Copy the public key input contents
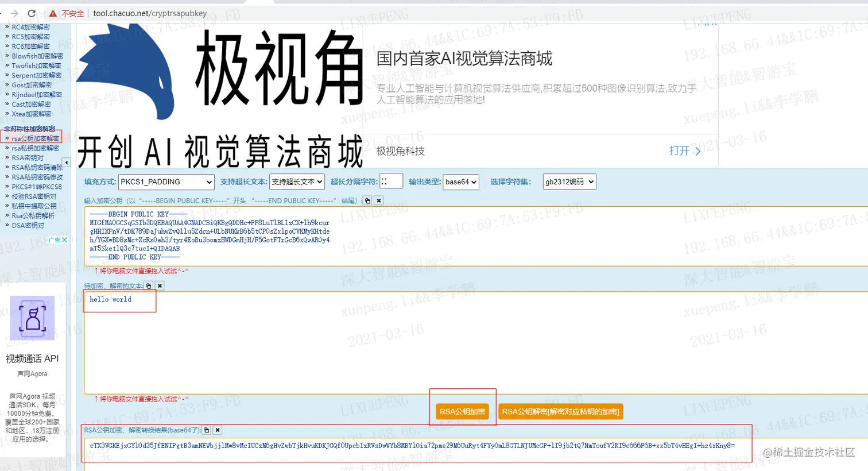Screen dimensions: 868x471 tap(368, 200)
